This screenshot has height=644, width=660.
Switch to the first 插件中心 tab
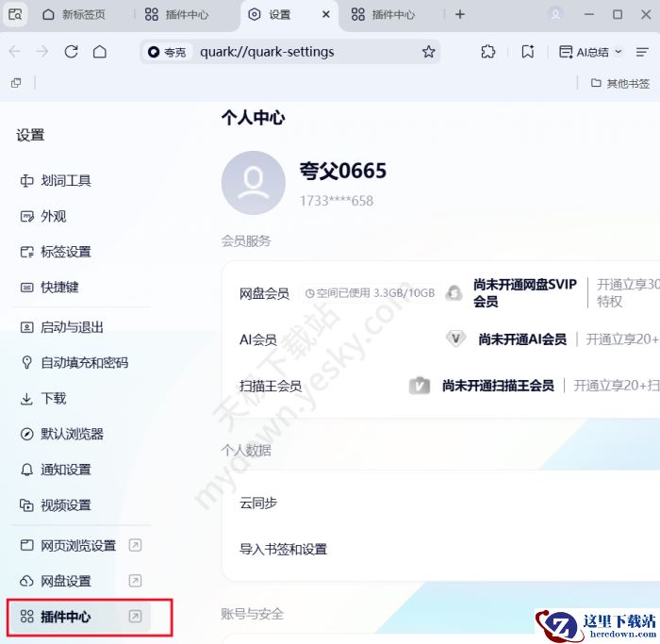tap(177, 15)
